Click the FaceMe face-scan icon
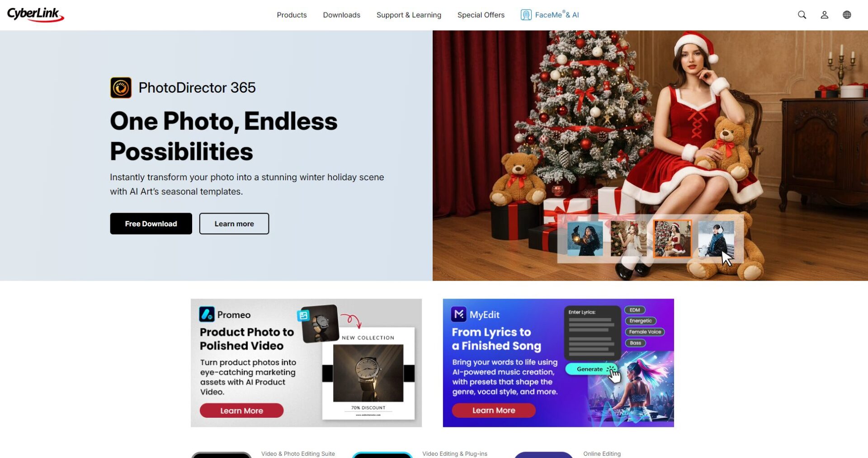The image size is (868, 458). 526,15
